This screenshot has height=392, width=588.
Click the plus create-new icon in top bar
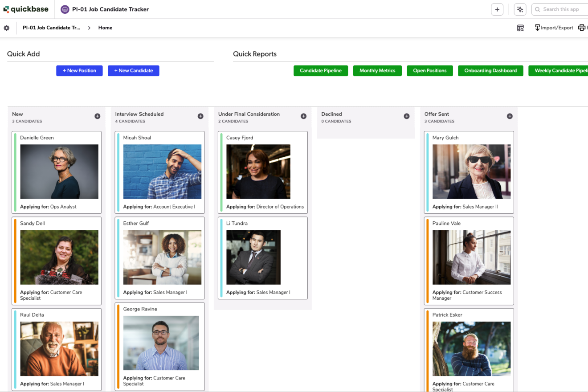pyautogui.click(x=497, y=9)
